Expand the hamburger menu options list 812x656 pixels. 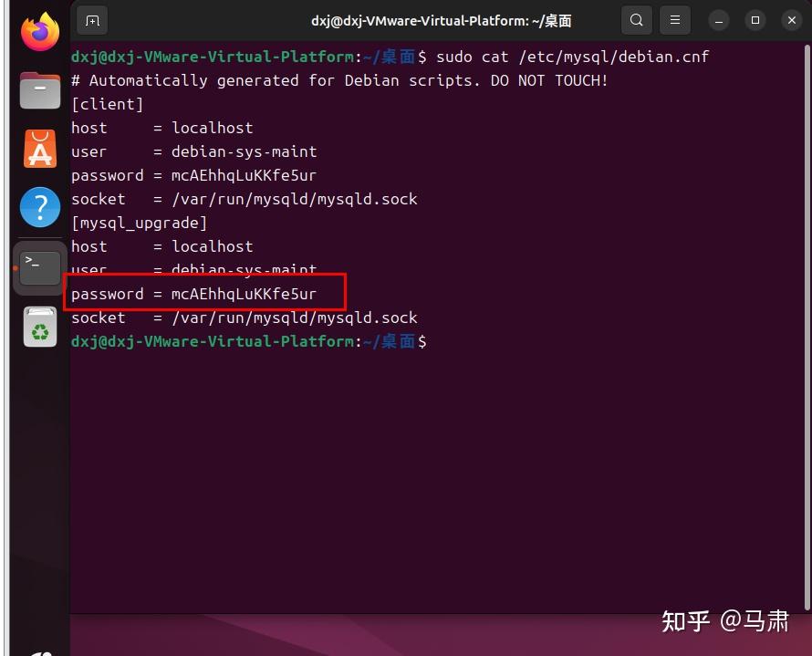(x=676, y=19)
